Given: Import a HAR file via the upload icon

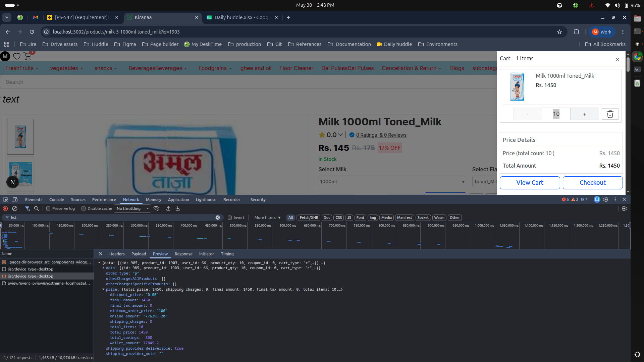Looking at the screenshot, I should (x=168, y=208).
